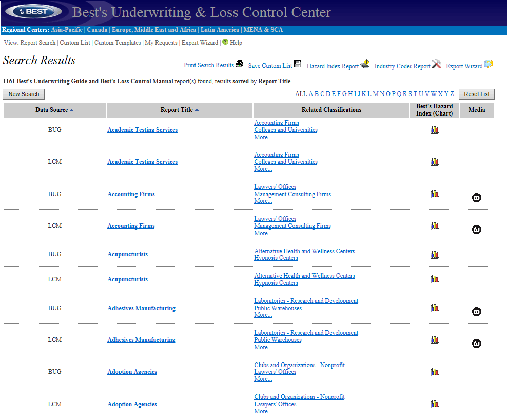This screenshot has height=420, width=507.
Task: Open hazard chart for BUG Accounting Firms
Action: tap(435, 194)
